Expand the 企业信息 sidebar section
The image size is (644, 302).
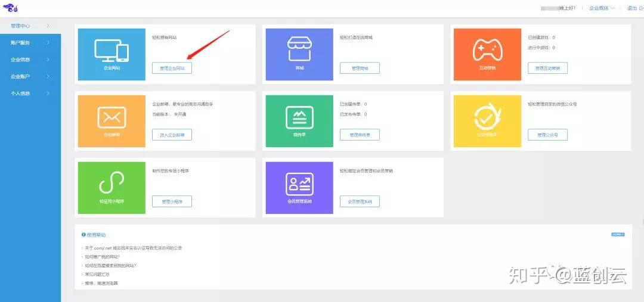tap(30, 60)
